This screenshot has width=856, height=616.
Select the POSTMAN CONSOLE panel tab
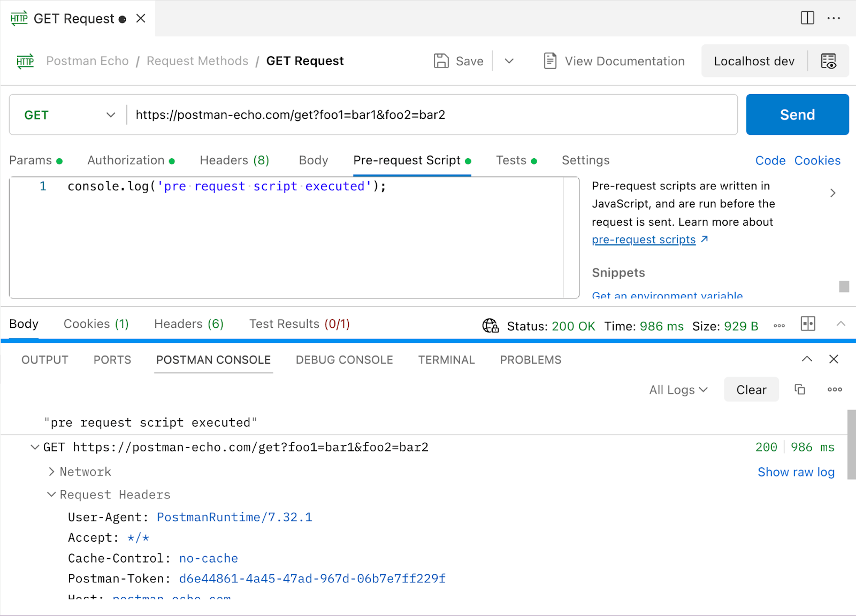pos(213,360)
